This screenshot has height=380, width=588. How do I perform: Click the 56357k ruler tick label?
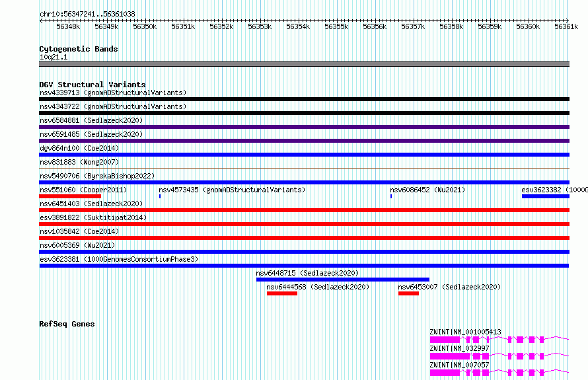[413, 26]
